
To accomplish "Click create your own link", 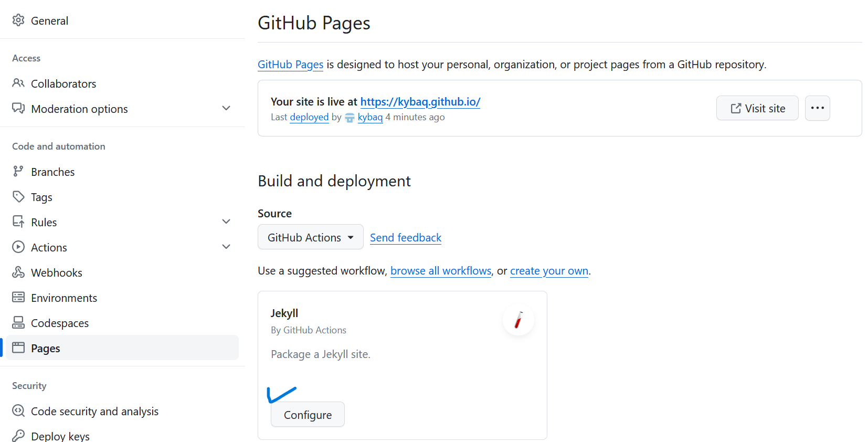I will coord(549,271).
